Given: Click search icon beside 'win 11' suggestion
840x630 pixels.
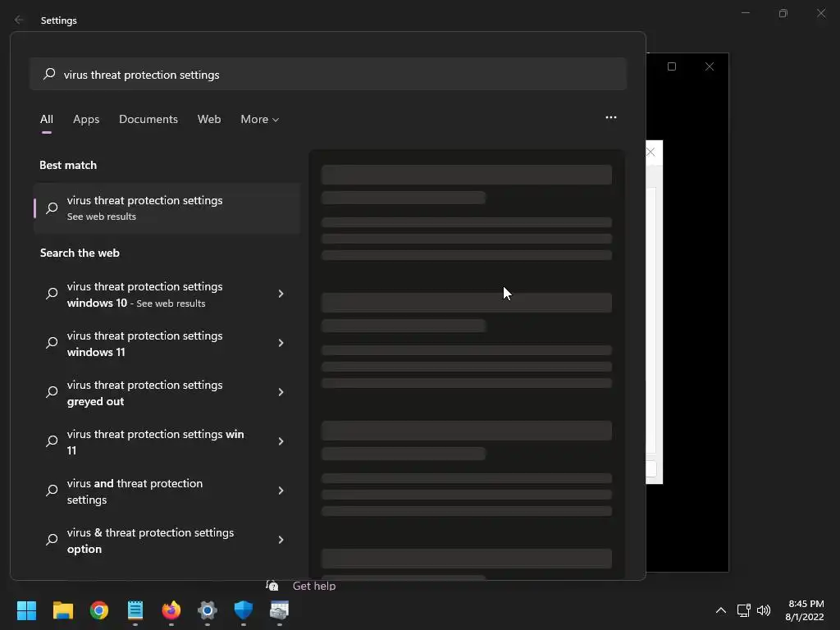Looking at the screenshot, I should (52, 441).
